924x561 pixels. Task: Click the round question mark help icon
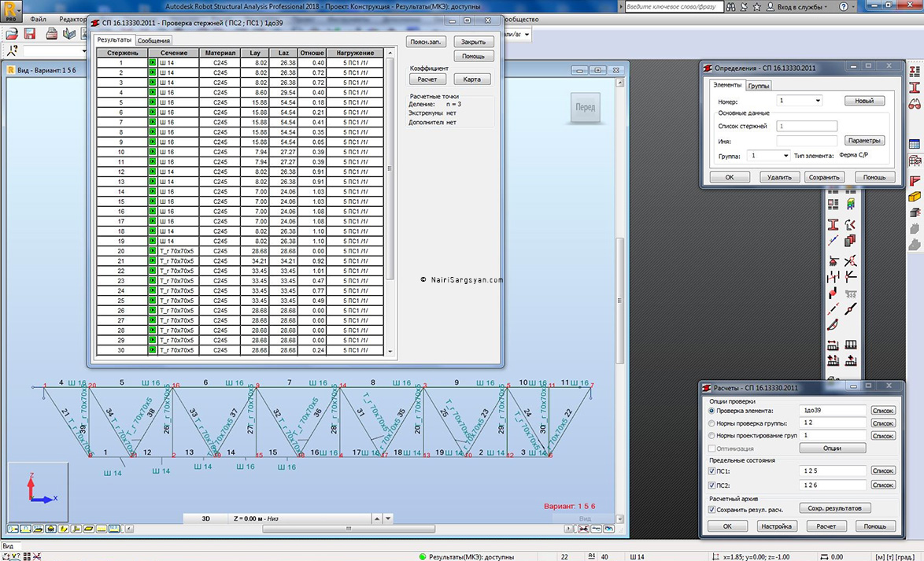point(843,7)
